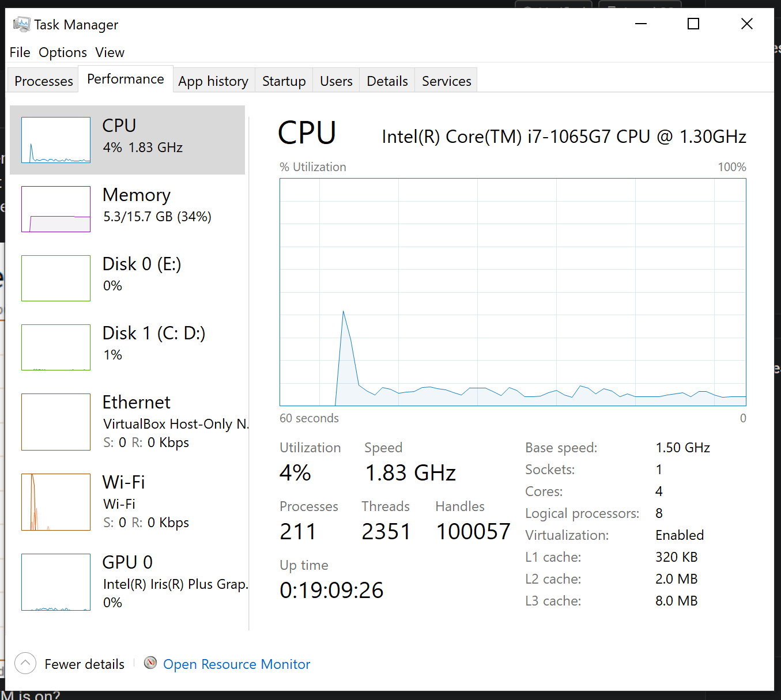Open the File menu

[20, 52]
